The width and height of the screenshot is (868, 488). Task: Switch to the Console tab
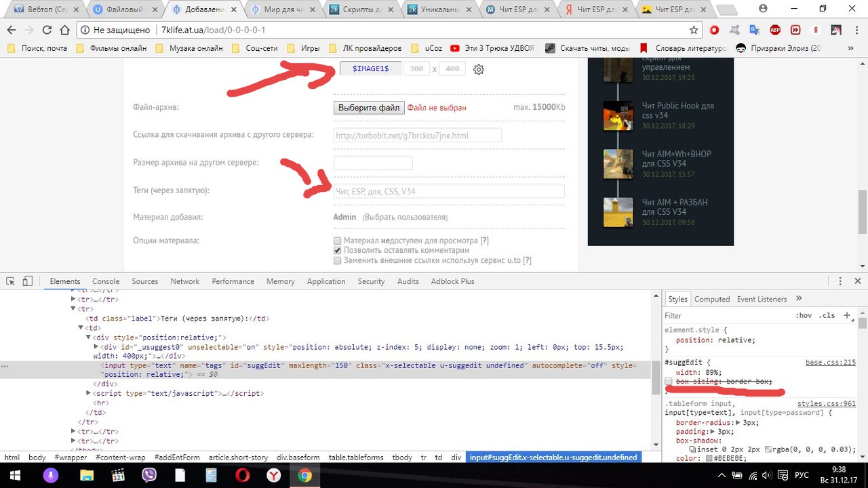(x=106, y=281)
